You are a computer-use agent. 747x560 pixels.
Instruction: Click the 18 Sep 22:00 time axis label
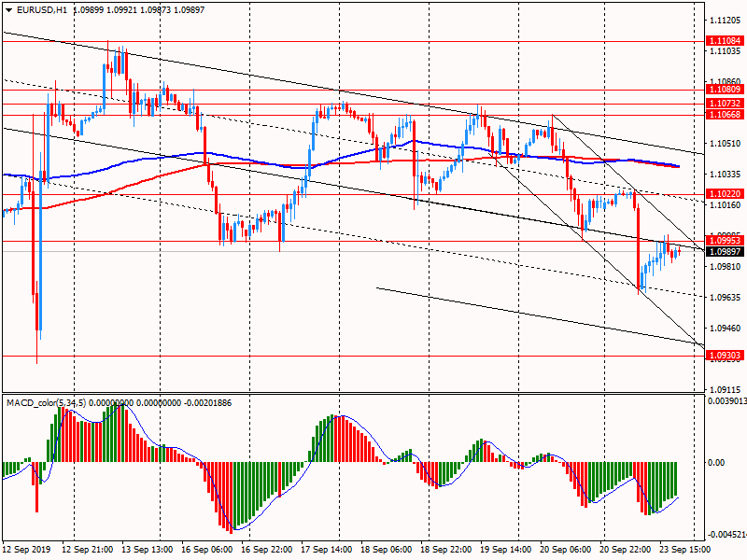(446, 550)
